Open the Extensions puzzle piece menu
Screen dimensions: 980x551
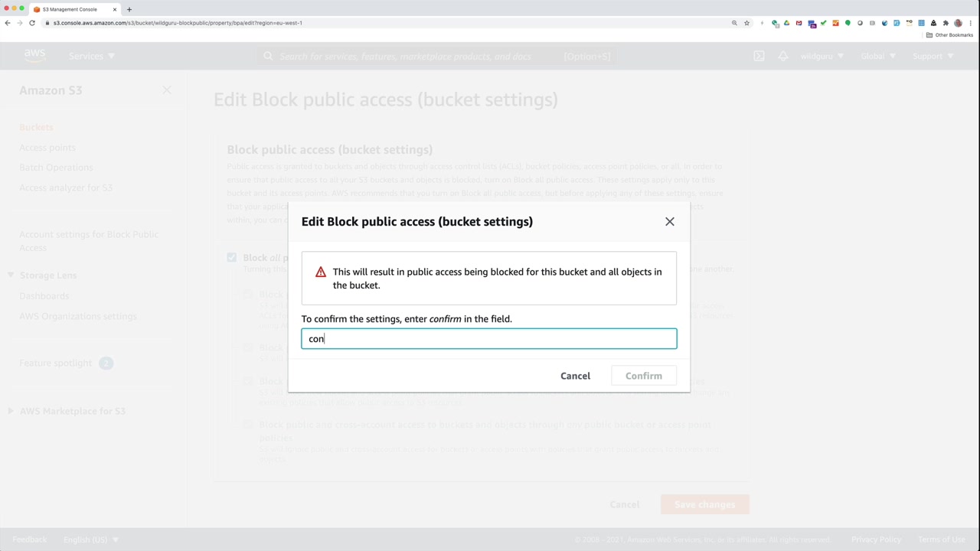click(946, 23)
